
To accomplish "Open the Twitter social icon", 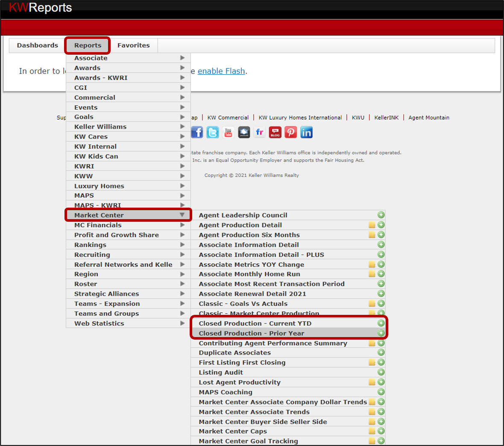I will pyautogui.click(x=212, y=132).
